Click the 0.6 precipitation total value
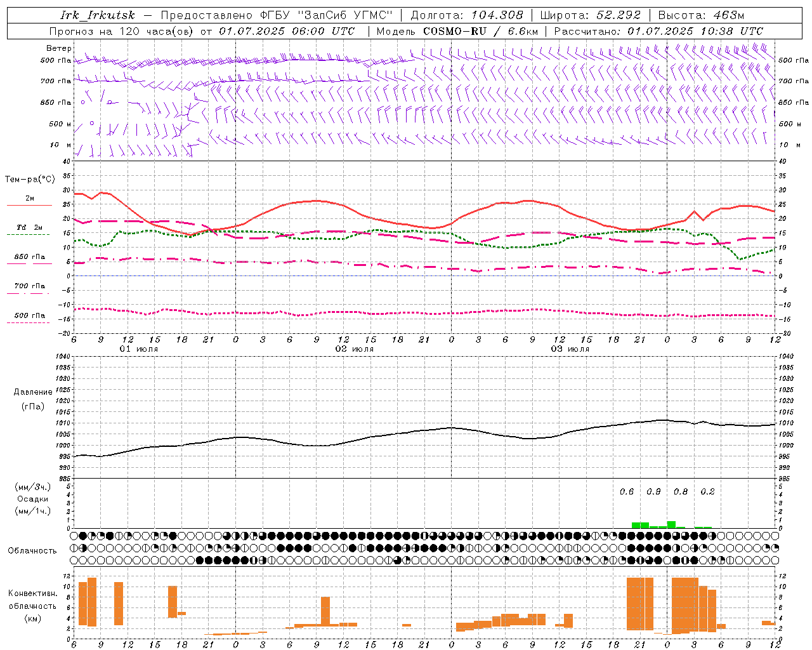 [627, 491]
